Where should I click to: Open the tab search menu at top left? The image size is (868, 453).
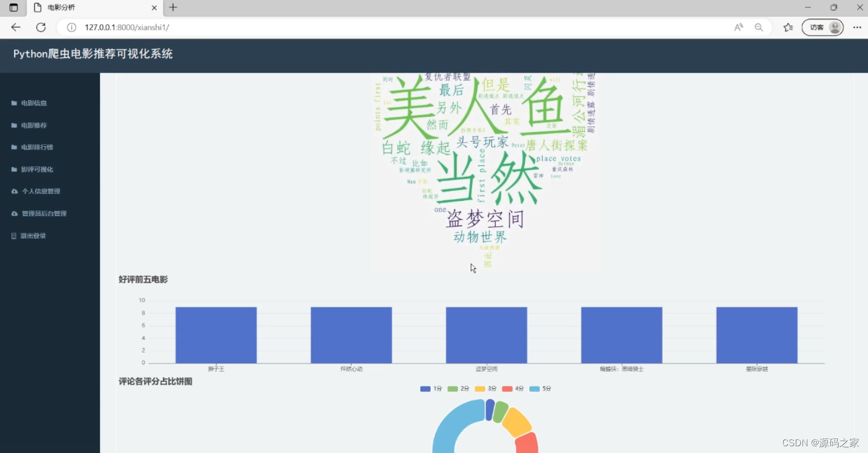pos(12,8)
